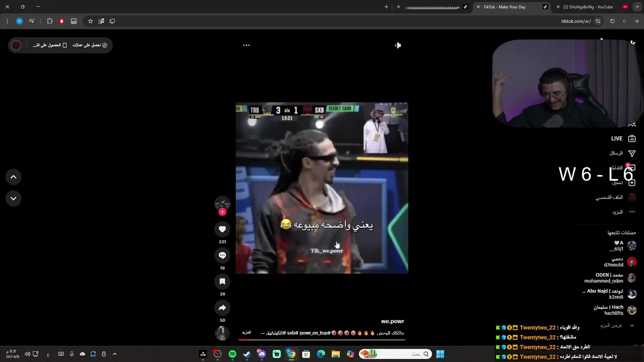This screenshot has width=644, height=362.
Task: Click the we.powr username below video
Action: point(392,321)
